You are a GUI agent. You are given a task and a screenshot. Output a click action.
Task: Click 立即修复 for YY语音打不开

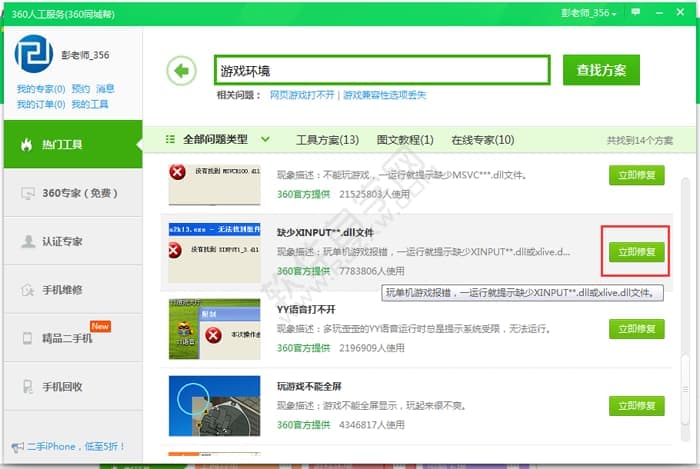tap(636, 329)
